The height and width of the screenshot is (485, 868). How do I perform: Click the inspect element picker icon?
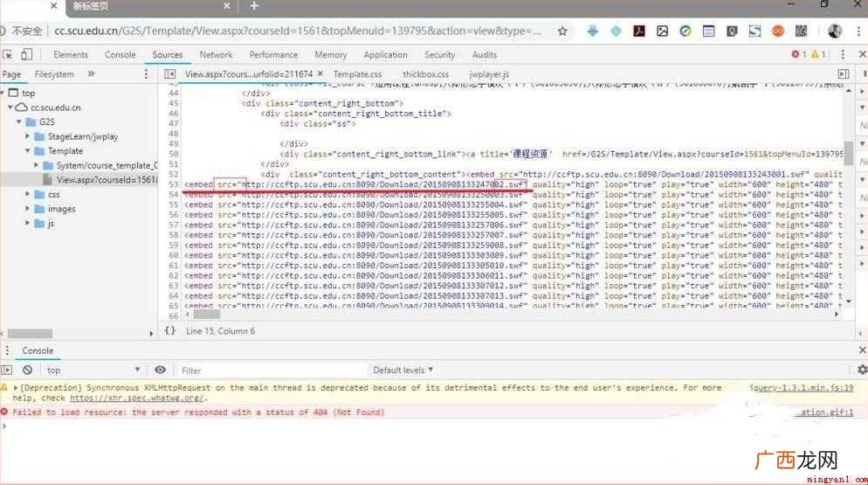[x=7, y=54]
